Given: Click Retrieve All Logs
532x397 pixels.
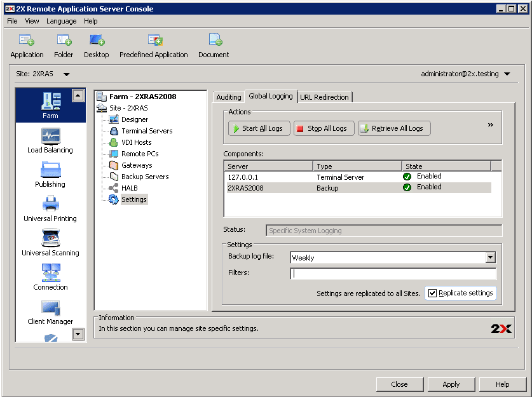Looking at the screenshot, I should 394,128.
